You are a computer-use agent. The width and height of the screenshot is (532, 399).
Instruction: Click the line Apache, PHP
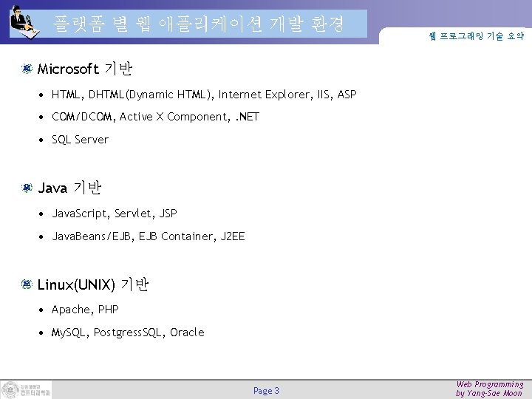85,310
